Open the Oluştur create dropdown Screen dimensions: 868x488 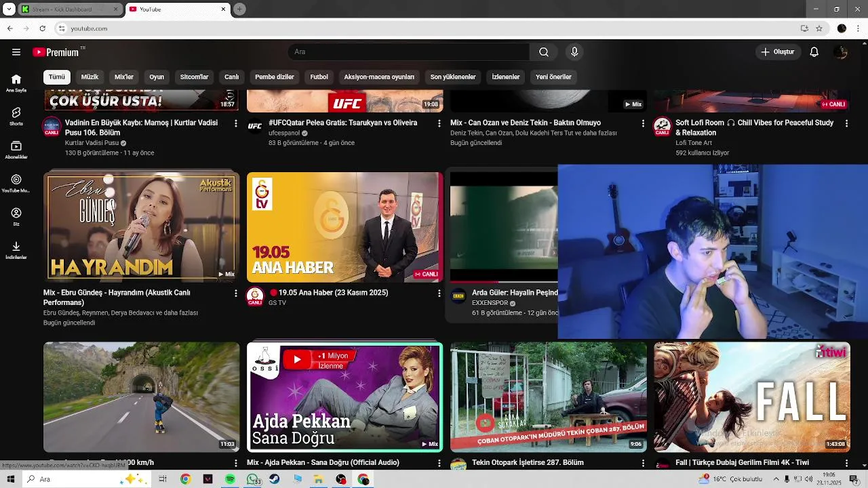[778, 52]
